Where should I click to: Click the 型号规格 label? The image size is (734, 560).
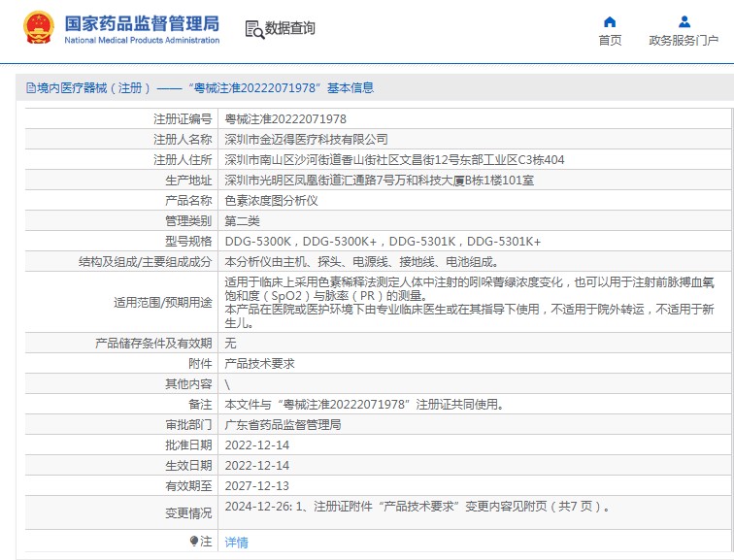pyautogui.click(x=188, y=242)
